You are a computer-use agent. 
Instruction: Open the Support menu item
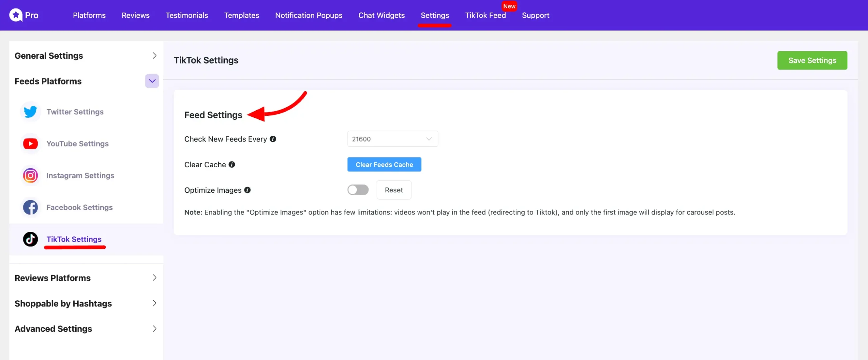pyautogui.click(x=535, y=15)
